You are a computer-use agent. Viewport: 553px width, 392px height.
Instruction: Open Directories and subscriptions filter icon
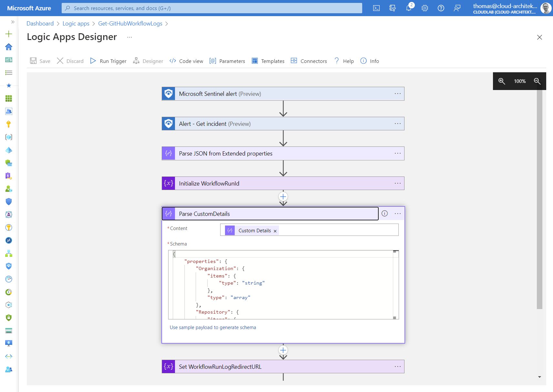tap(393, 8)
